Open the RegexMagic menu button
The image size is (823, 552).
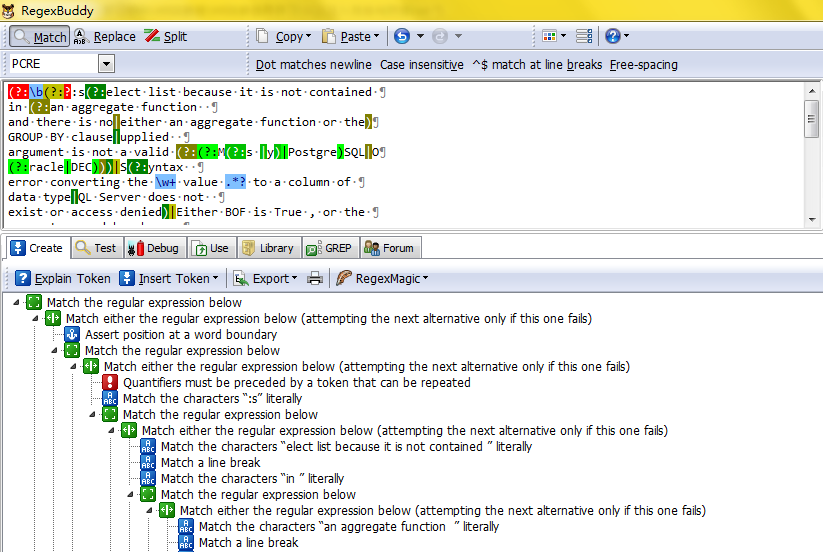[x=382, y=278]
